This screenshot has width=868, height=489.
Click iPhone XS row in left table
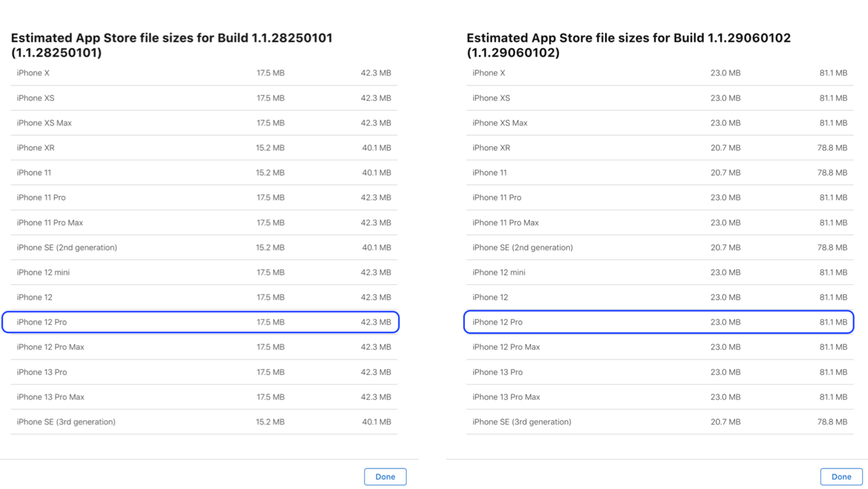coord(204,98)
